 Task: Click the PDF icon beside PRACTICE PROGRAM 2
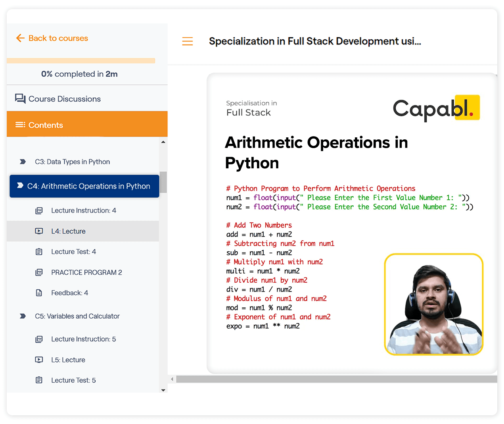39,272
